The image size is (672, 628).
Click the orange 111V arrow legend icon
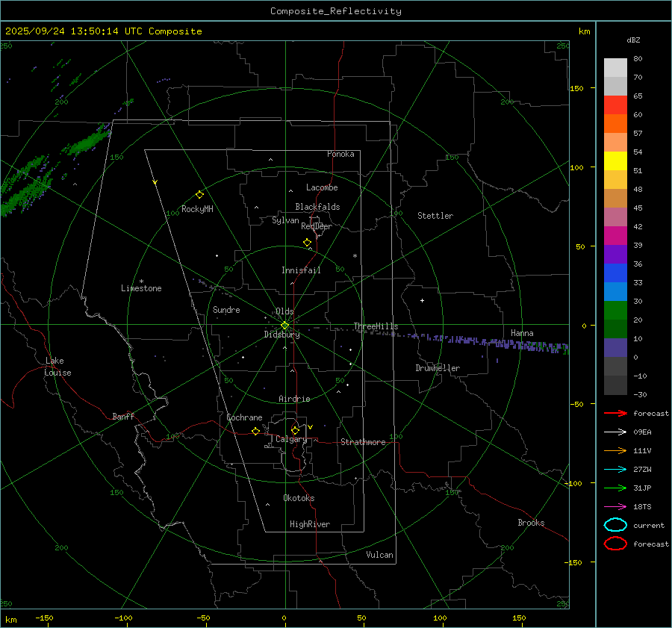(615, 450)
